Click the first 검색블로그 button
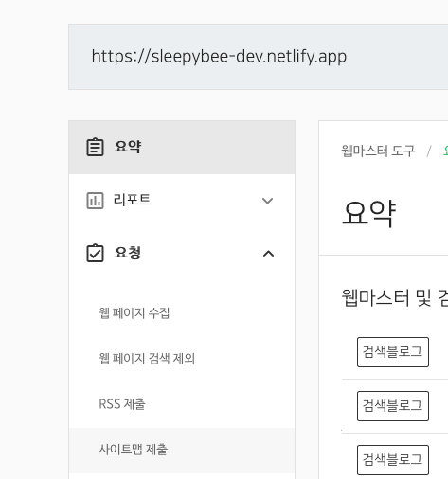Image resolution: width=448 pixels, height=479 pixels. tap(393, 352)
